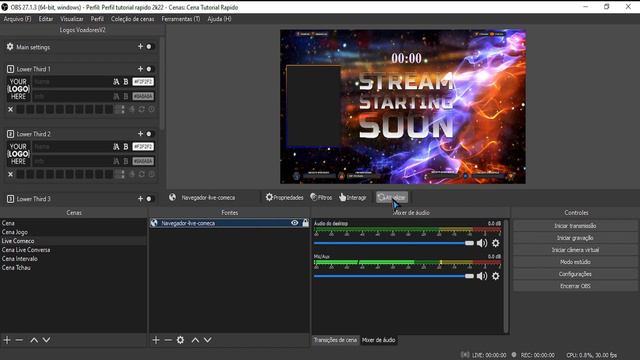The width and height of the screenshot is (640, 360).
Task: Add a new source with plus icon
Action: [156, 340]
